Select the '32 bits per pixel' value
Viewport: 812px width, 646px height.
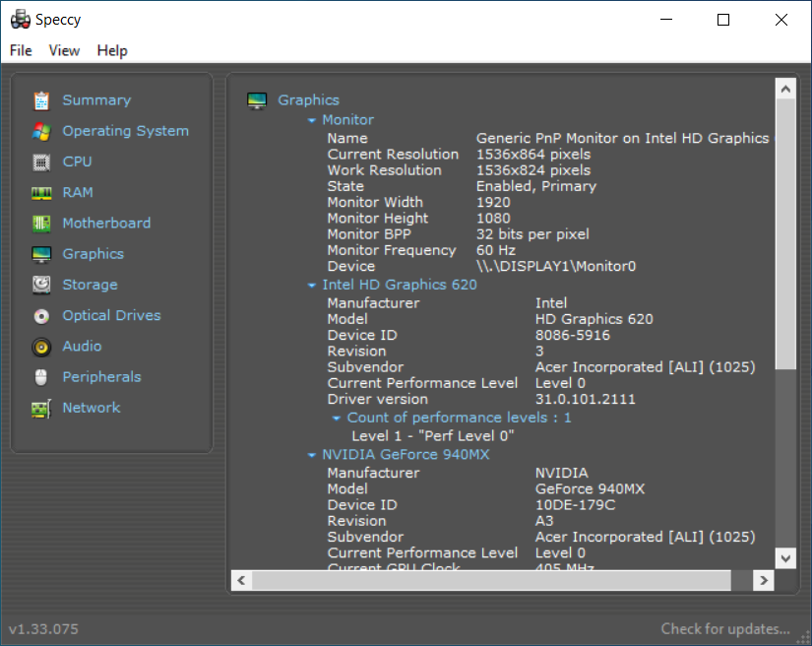coord(532,234)
